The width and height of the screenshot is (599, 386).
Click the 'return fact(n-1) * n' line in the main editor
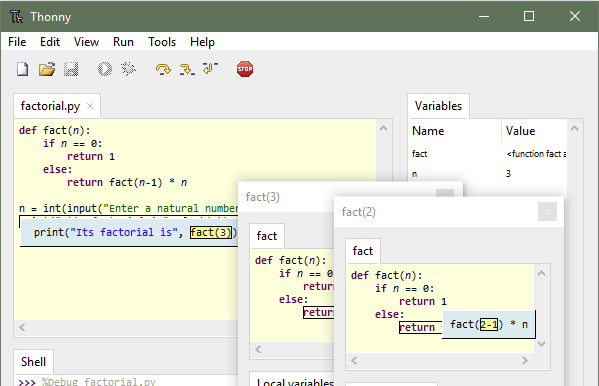coord(127,182)
